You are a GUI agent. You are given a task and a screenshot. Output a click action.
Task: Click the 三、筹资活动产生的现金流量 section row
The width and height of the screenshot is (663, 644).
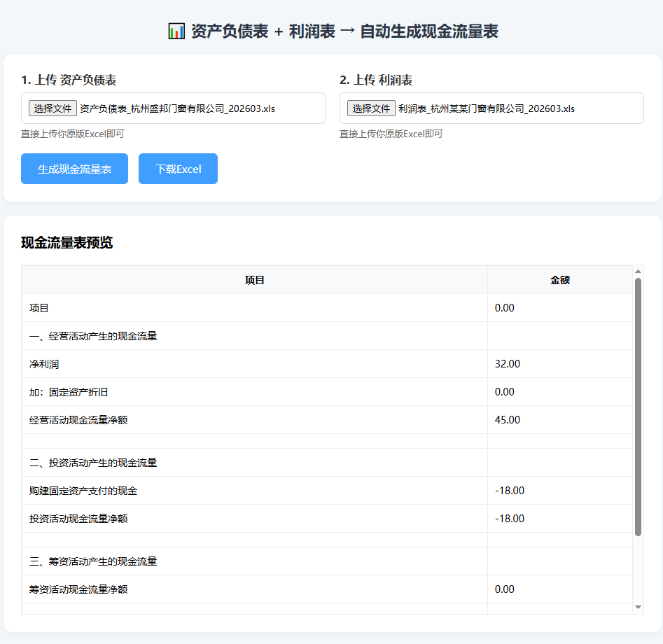point(327,561)
